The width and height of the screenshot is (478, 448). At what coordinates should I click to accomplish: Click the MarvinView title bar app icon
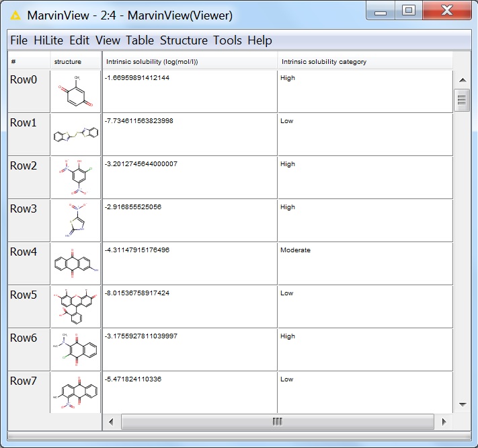point(15,15)
